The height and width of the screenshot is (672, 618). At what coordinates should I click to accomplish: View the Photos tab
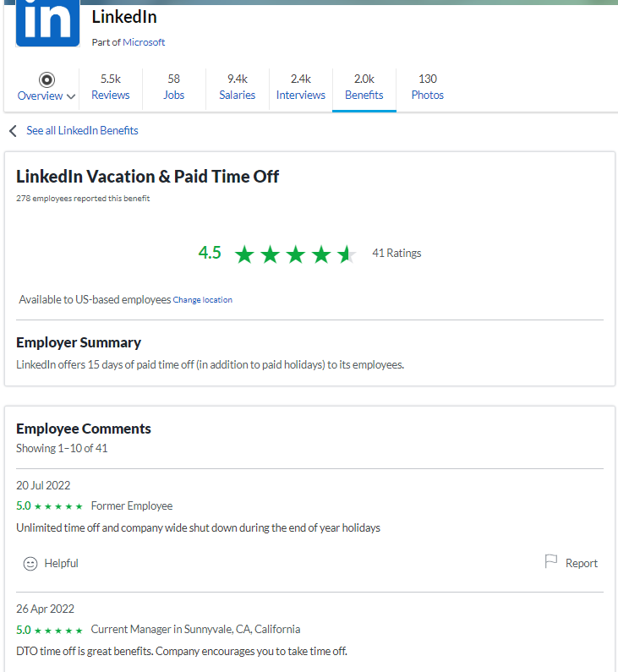coord(428,87)
